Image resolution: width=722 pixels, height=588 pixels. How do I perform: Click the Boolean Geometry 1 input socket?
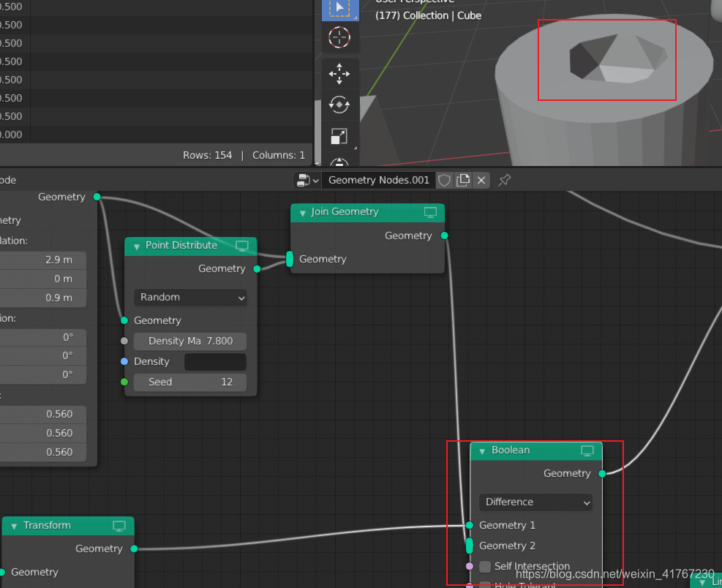[x=469, y=525]
